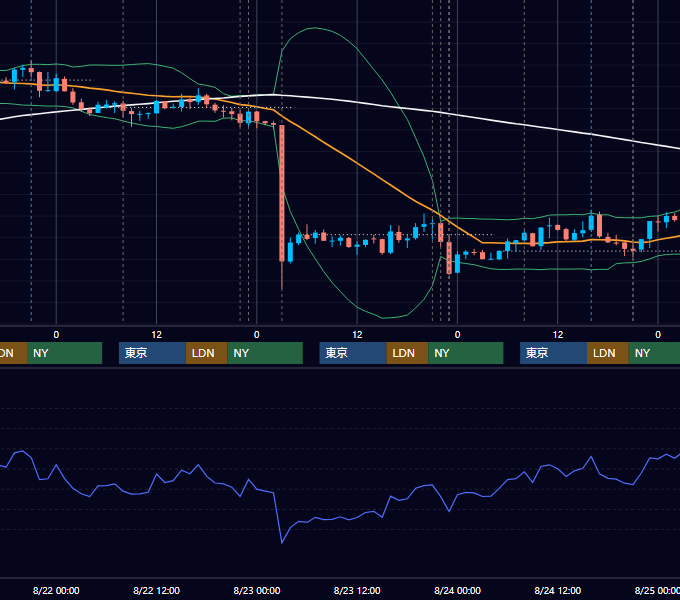Click the 東京 session block on 8/22
Screen dimensions: 680x600
click(152, 353)
